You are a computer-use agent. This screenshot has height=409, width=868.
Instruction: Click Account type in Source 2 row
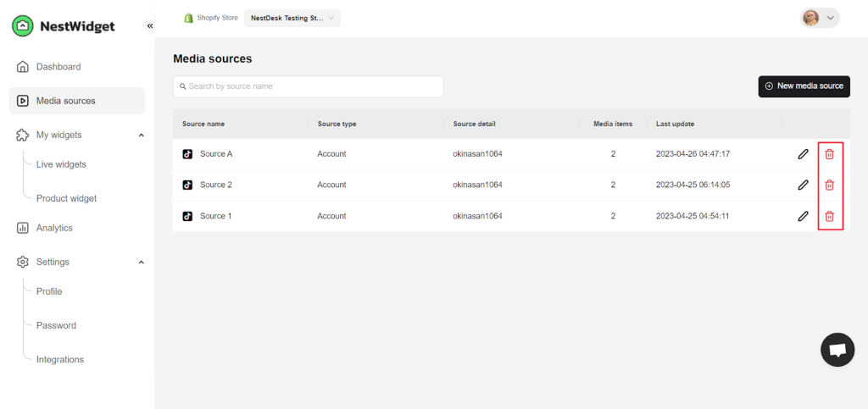click(x=331, y=185)
